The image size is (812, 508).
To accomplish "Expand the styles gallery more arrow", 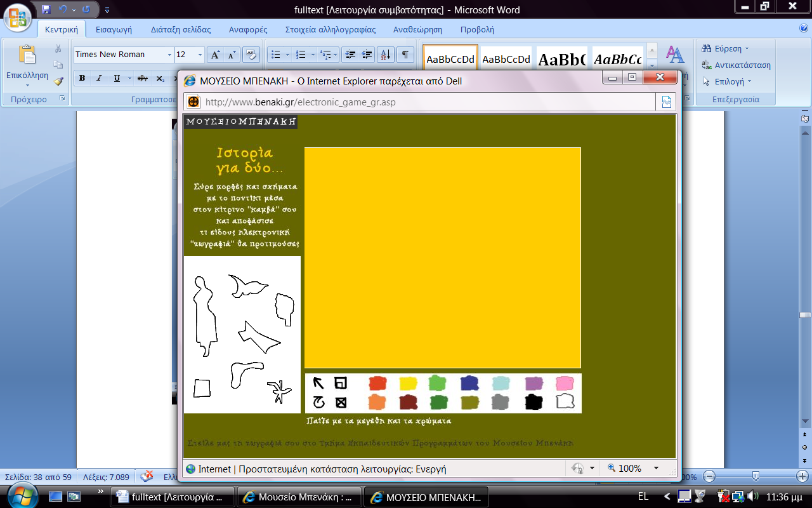I will click(652, 64).
